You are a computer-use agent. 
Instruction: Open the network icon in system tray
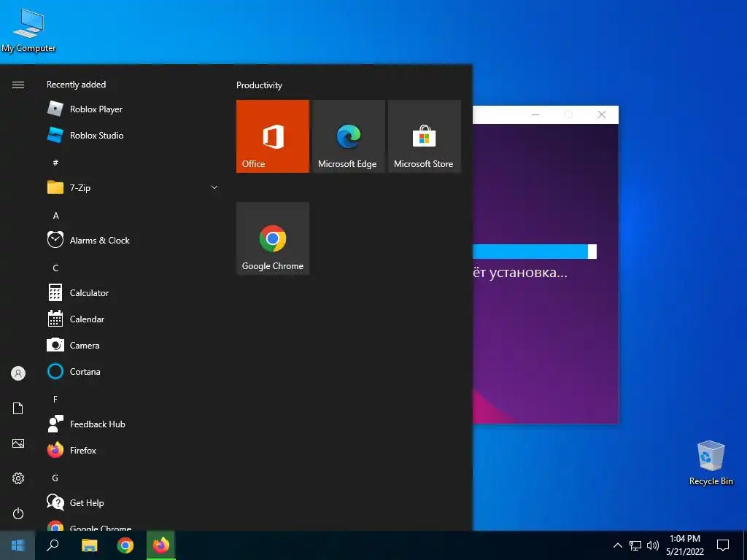pos(635,545)
